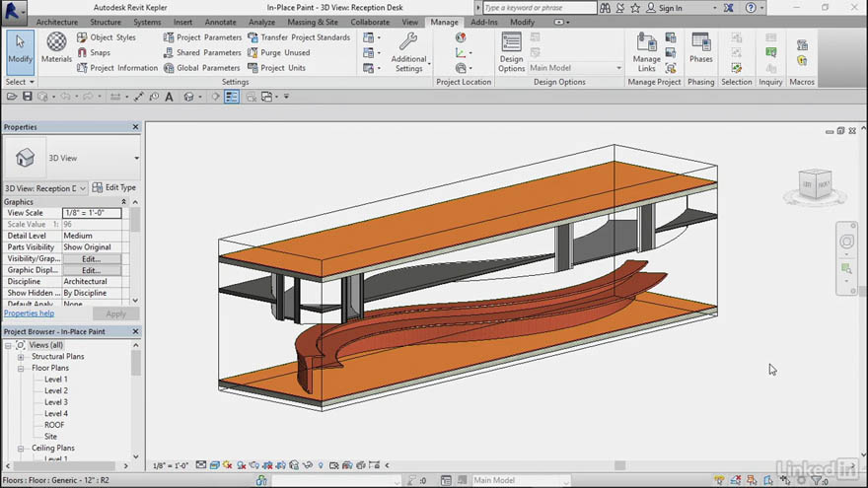This screenshot has width=868, height=488.
Task: Collapse the Views (all) tree node
Action: coord(8,345)
